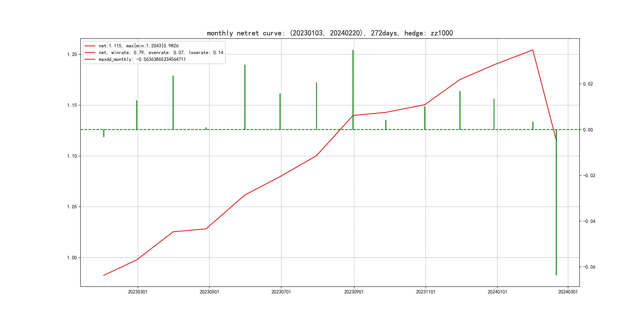Click the 20230501 x-axis label
The image size is (644, 322).
(x=209, y=292)
